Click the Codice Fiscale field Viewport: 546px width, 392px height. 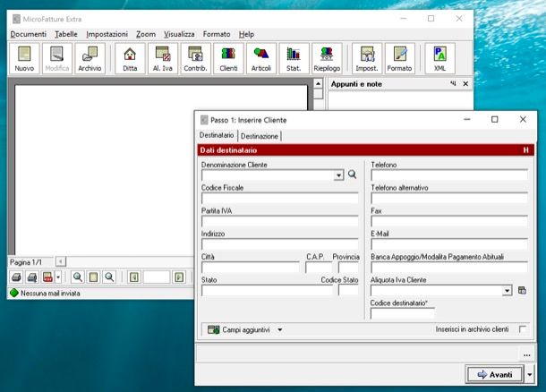click(280, 198)
